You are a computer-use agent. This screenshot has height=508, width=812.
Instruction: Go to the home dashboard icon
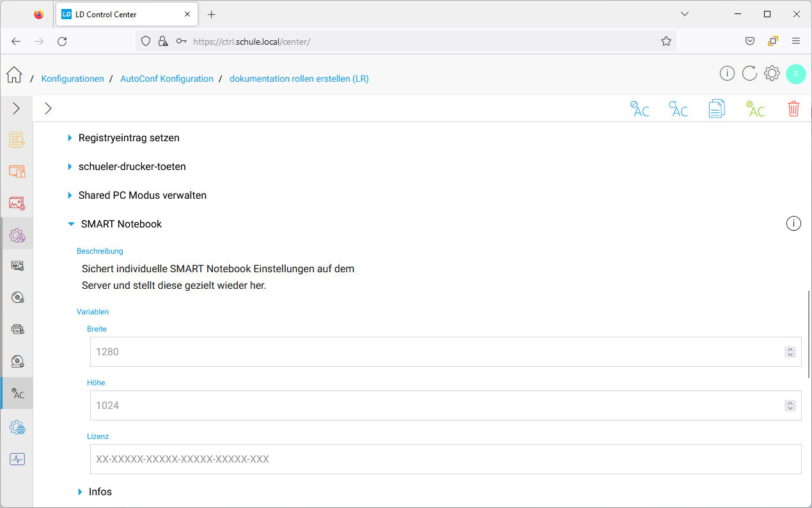[14, 75]
